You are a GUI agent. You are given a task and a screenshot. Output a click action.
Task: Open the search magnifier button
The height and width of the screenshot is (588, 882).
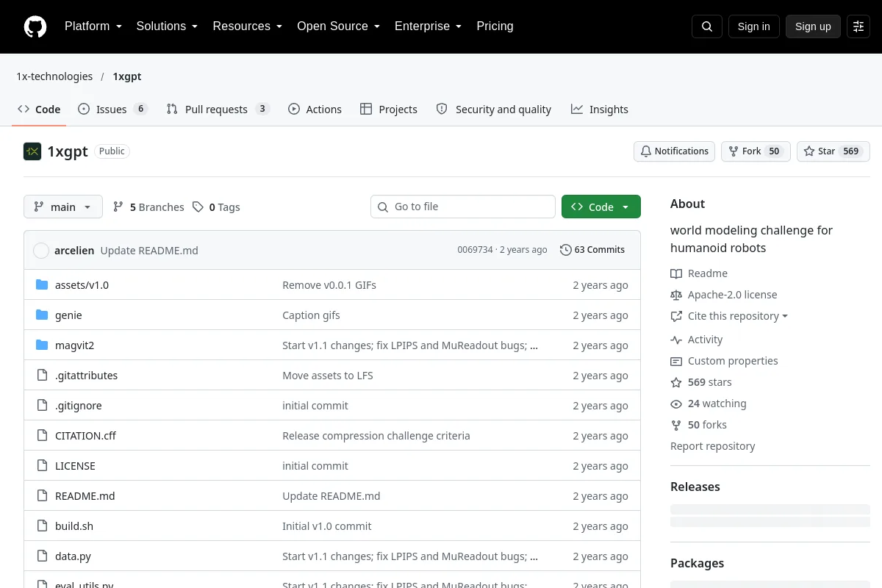[x=707, y=26]
